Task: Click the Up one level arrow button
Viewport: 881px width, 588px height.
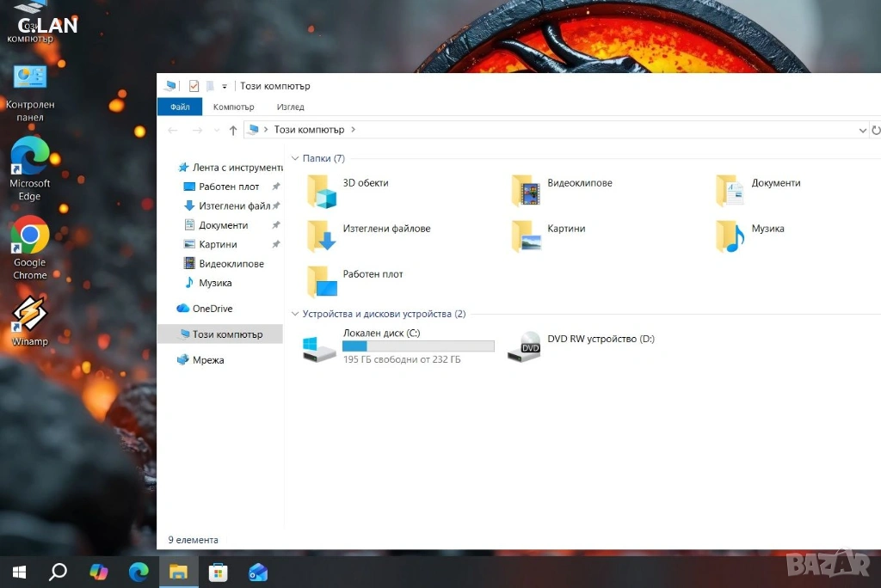Action: click(233, 131)
